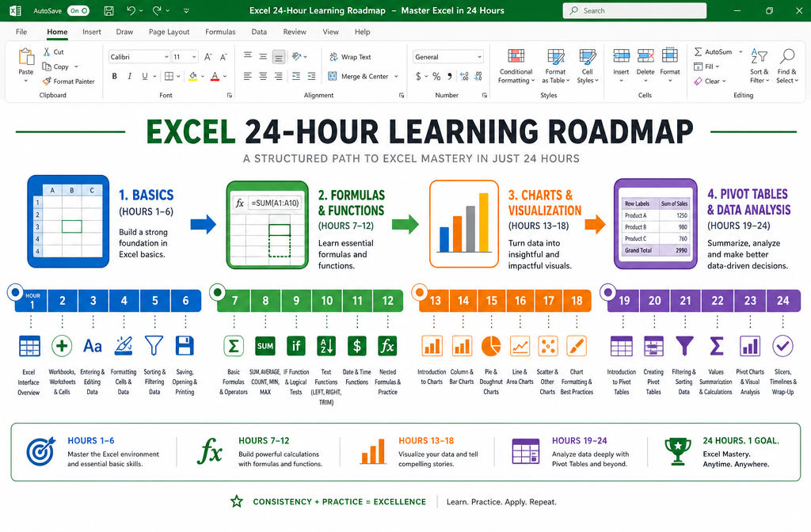Image resolution: width=811 pixels, height=532 pixels.
Task: Click the Search box in title bar
Action: (x=634, y=10)
